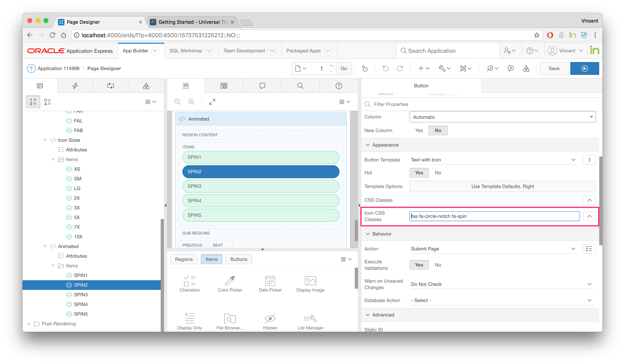Set Execute Validations to No
Image resolution: width=625 pixels, height=364 pixels.
(x=438, y=265)
